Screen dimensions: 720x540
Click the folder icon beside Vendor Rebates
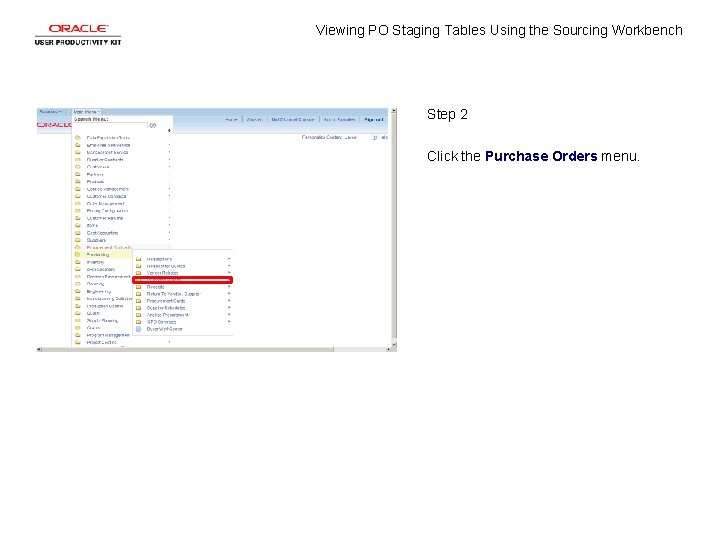point(139,273)
